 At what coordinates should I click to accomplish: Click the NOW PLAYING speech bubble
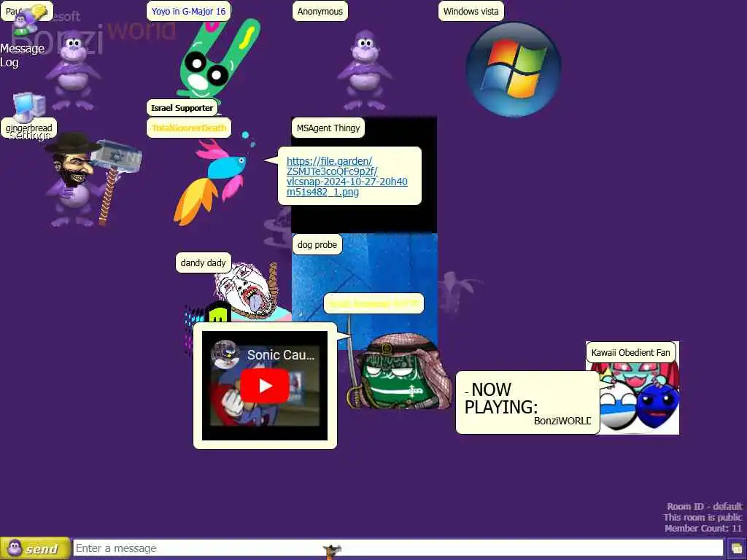click(527, 402)
